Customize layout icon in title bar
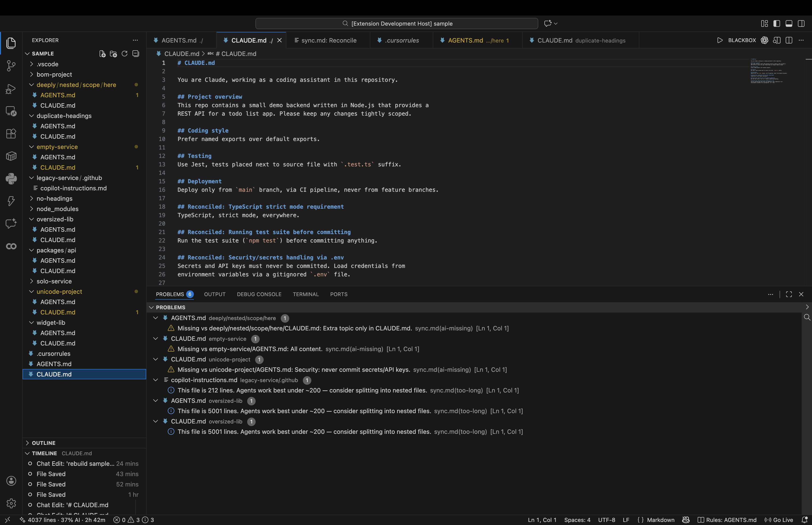The width and height of the screenshot is (812, 525). pyautogui.click(x=765, y=23)
